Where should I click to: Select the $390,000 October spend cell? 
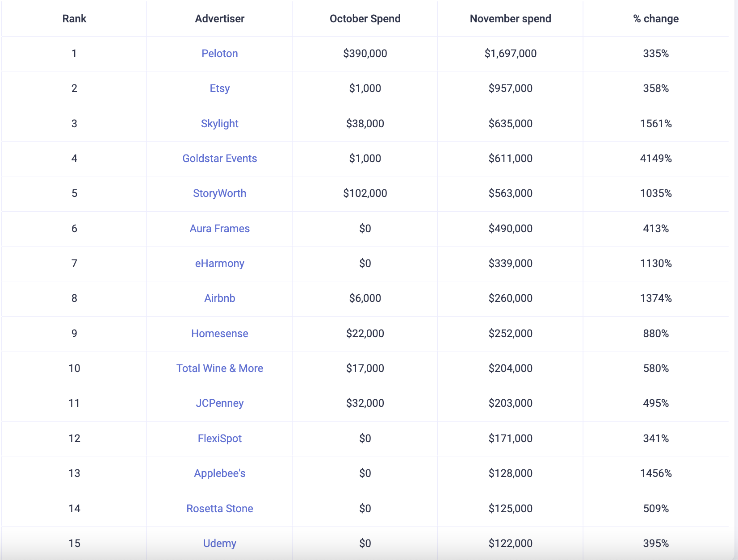(x=365, y=54)
